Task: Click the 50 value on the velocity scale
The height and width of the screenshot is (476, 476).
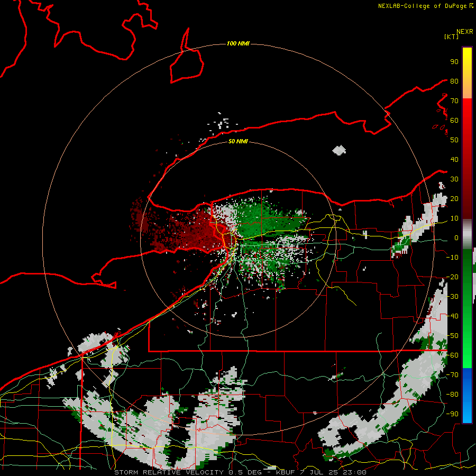Action: coord(454,140)
